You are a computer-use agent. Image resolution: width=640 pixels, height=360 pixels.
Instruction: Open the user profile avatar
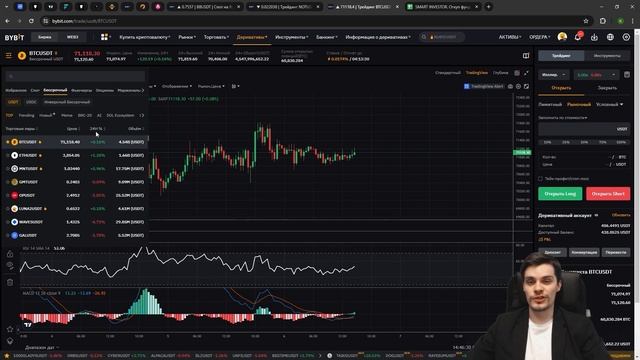[x=562, y=37]
